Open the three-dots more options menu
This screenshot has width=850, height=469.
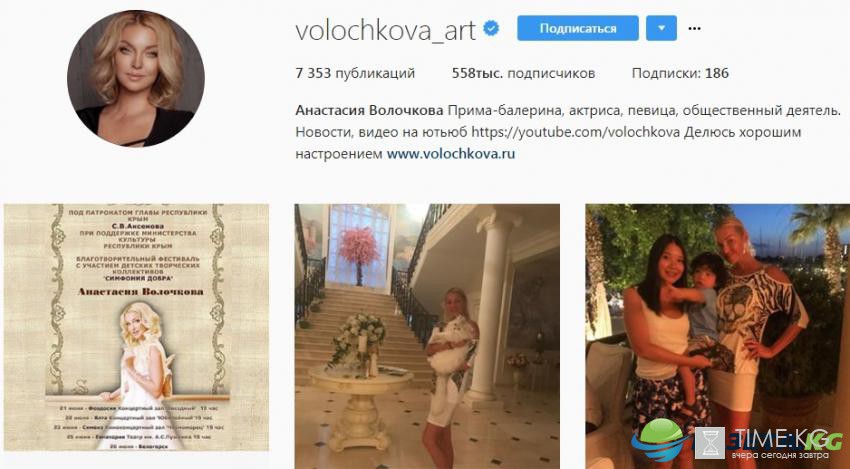(694, 29)
